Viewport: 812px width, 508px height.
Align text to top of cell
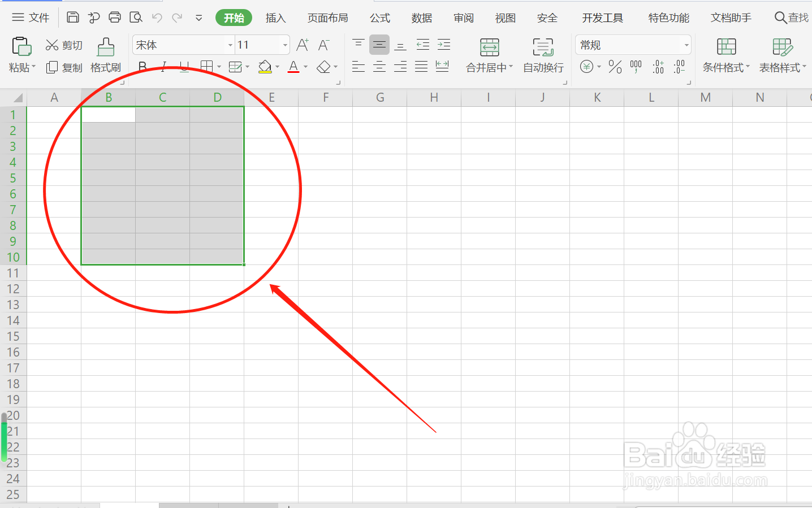(358, 45)
